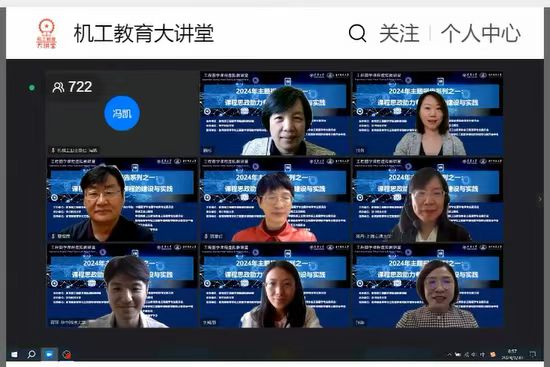Open the 机工教育大讲堂 title link
The image size is (550, 367).
pyautogui.click(x=144, y=34)
